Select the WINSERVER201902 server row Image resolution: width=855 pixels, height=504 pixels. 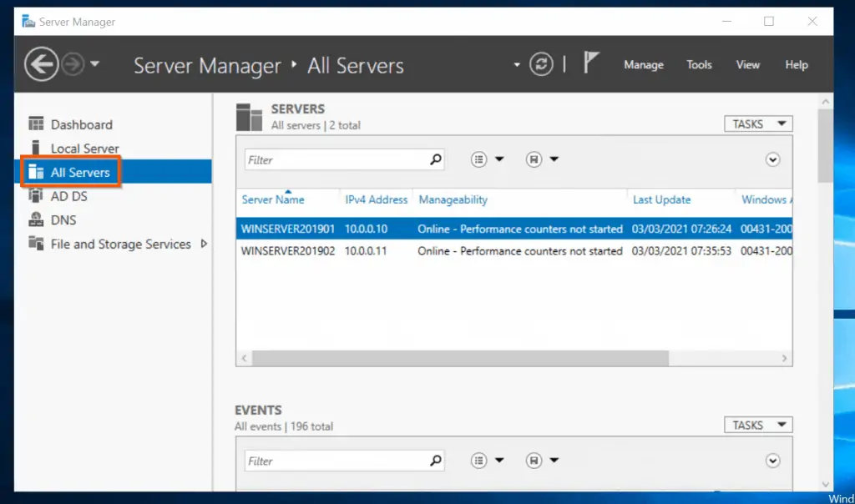[x=514, y=251]
